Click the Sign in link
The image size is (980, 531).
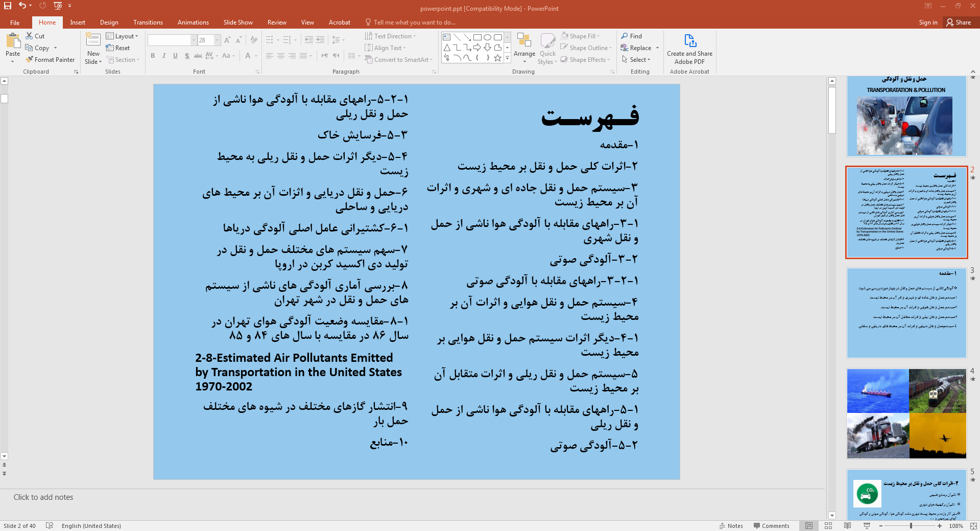point(927,22)
